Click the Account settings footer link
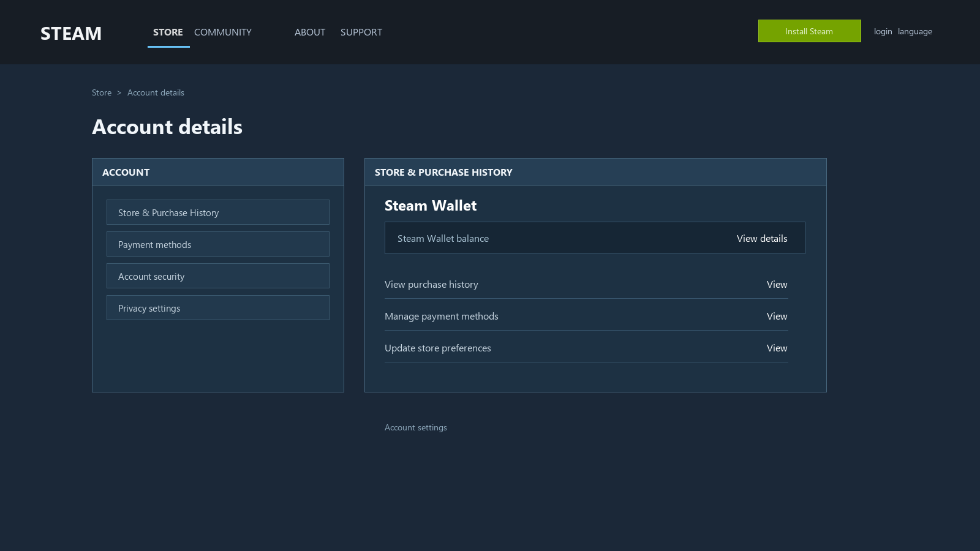This screenshot has height=551, width=980. point(416,427)
